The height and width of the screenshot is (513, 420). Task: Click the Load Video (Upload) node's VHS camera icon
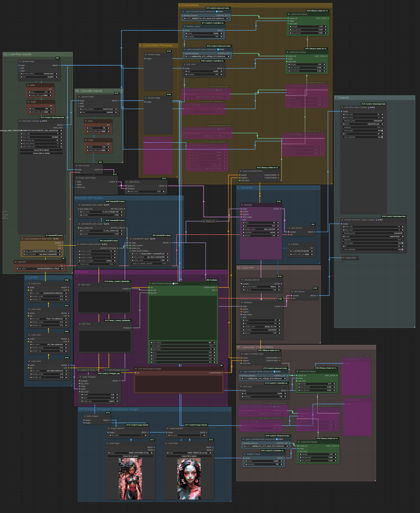(41, 121)
